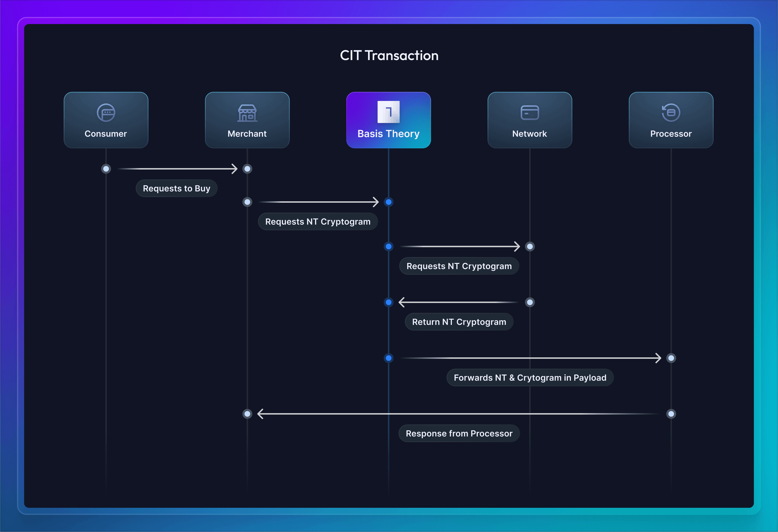Click the 'Requests NT Cryptogram' flow arrow
This screenshot has width=778, height=532.
click(x=317, y=202)
